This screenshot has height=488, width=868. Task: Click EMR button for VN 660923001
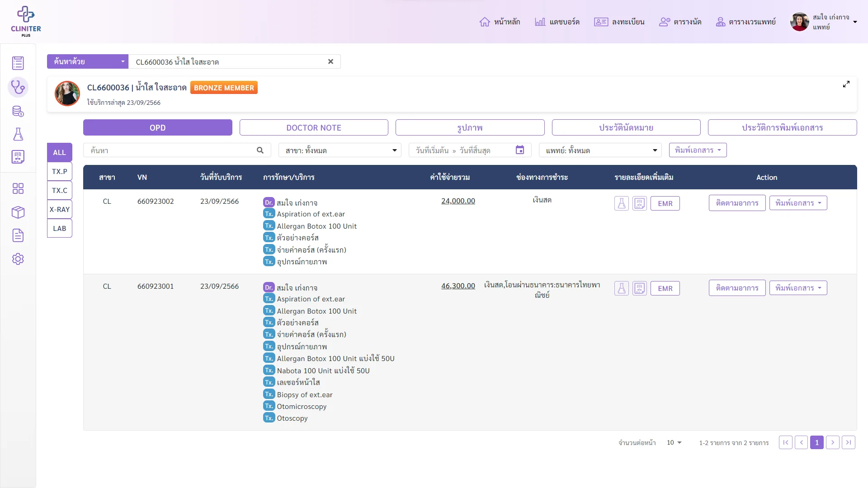665,288
